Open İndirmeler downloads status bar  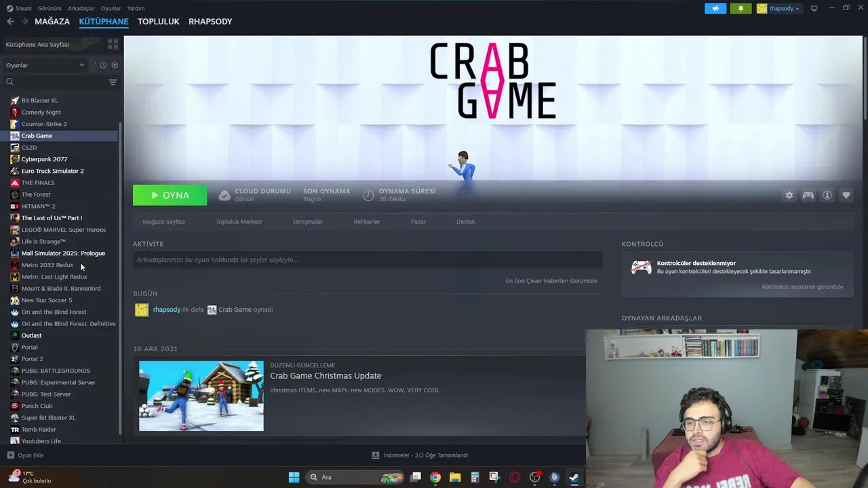point(420,455)
